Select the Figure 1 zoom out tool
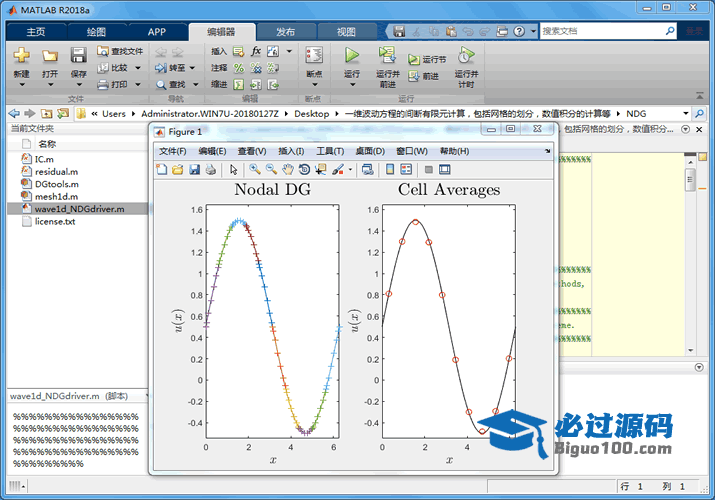The width and height of the screenshot is (715, 500). click(x=271, y=170)
